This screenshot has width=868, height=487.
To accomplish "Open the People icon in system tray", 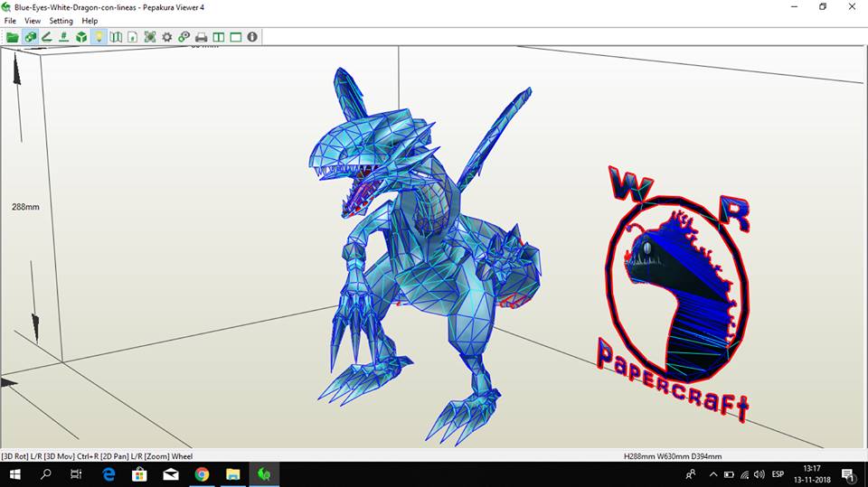I will 691,474.
